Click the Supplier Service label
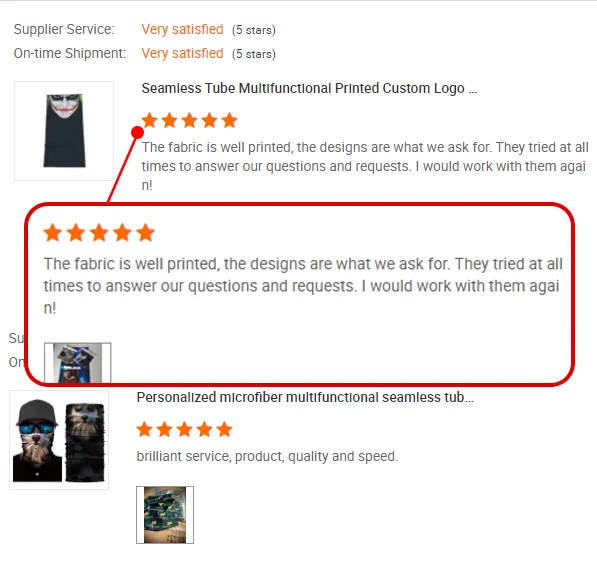The width and height of the screenshot is (597, 569). pos(64,29)
